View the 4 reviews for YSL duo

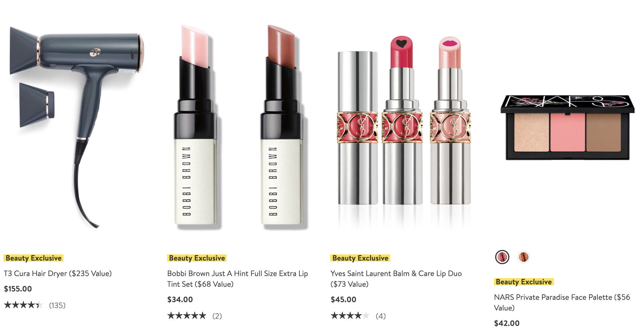(381, 316)
